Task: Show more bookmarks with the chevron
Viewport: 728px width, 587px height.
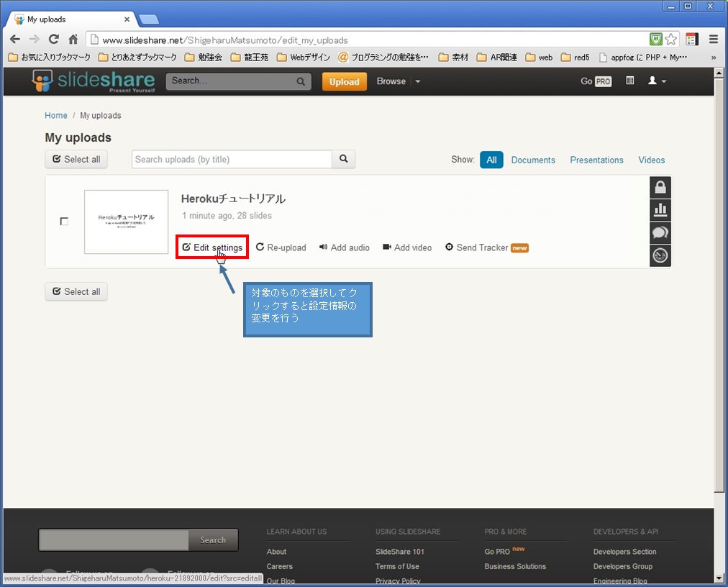Action: pos(714,58)
